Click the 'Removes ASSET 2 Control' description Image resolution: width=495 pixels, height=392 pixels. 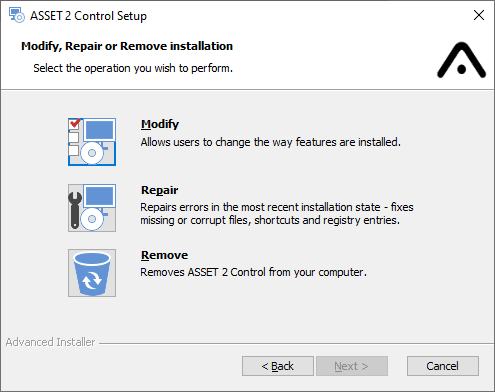click(253, 272)
